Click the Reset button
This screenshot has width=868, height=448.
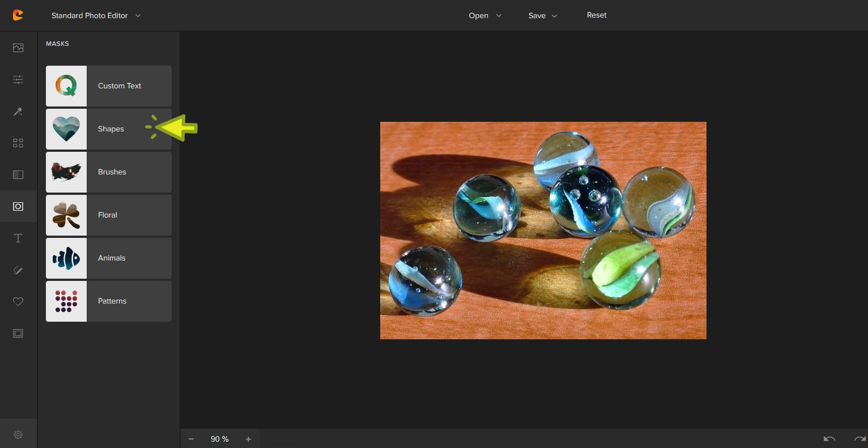pos(597,15)
